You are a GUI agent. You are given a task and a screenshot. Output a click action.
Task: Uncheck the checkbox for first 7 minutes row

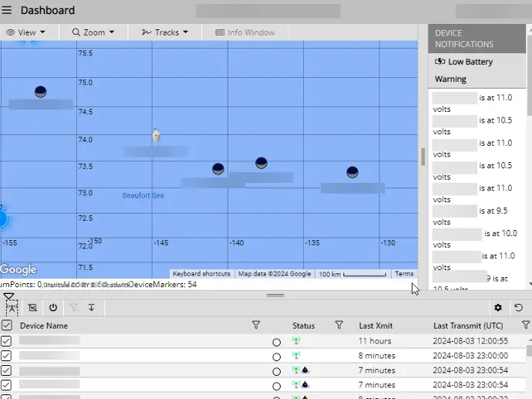point(6,370)
